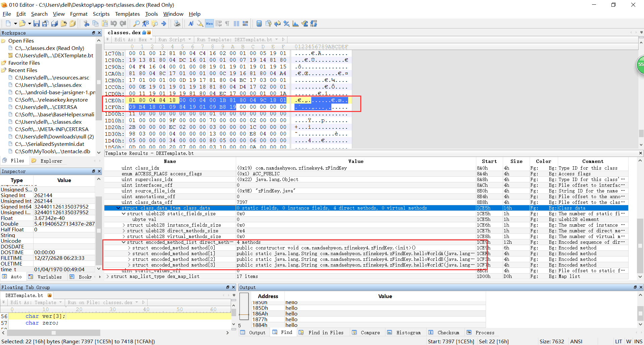Collapse the struct class_data_item tree node

118,208
